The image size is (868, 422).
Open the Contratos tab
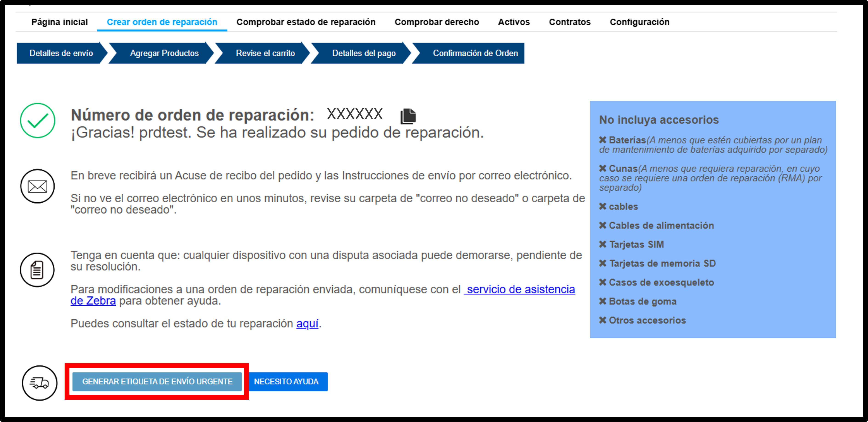(570, 22)
